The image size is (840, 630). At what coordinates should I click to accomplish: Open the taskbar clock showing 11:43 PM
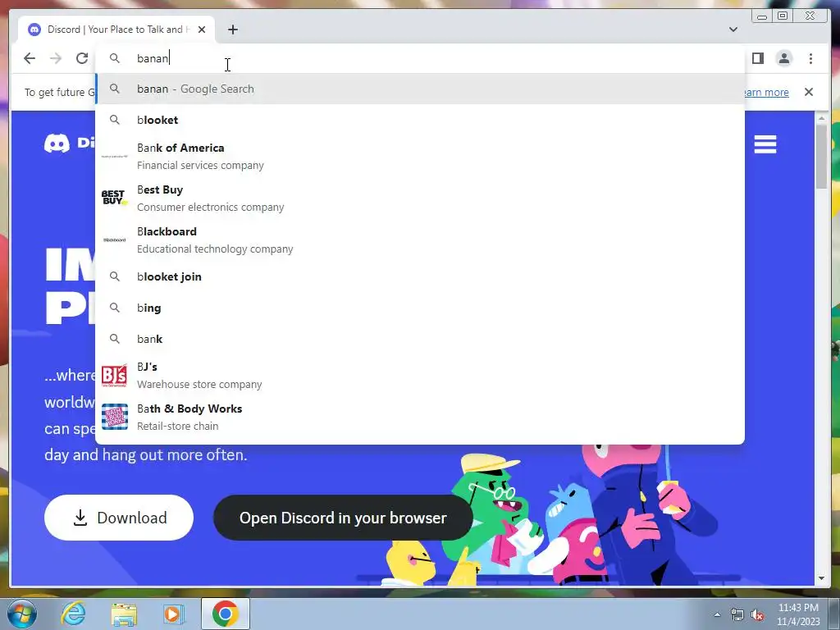click(798, 614)
